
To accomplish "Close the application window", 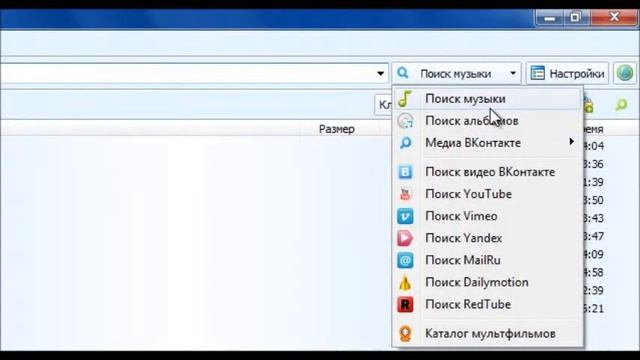I will (x=614, y=17).
